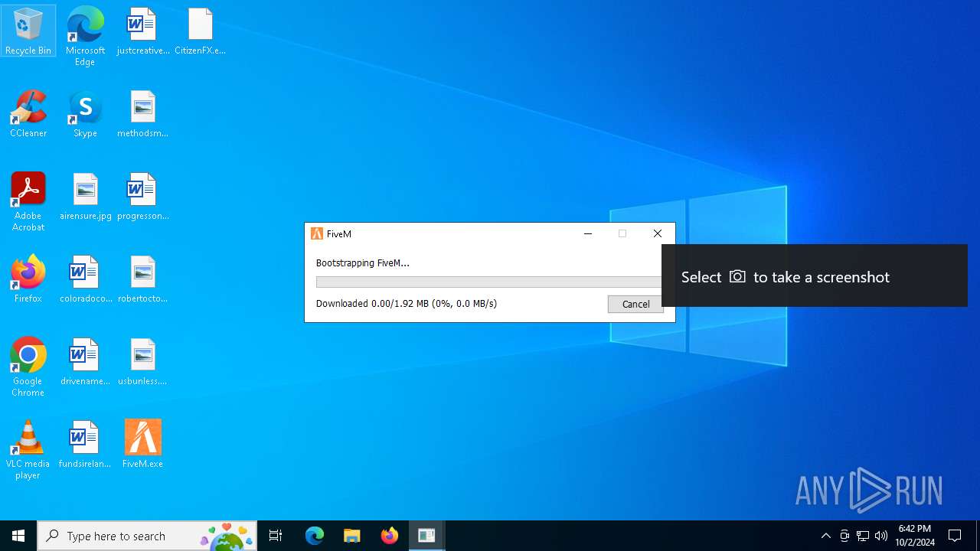The image size is (980, 551).
Task: Select the CitizenFX.e... file icon
Action: pyautogui.click(x=200, y=31)
